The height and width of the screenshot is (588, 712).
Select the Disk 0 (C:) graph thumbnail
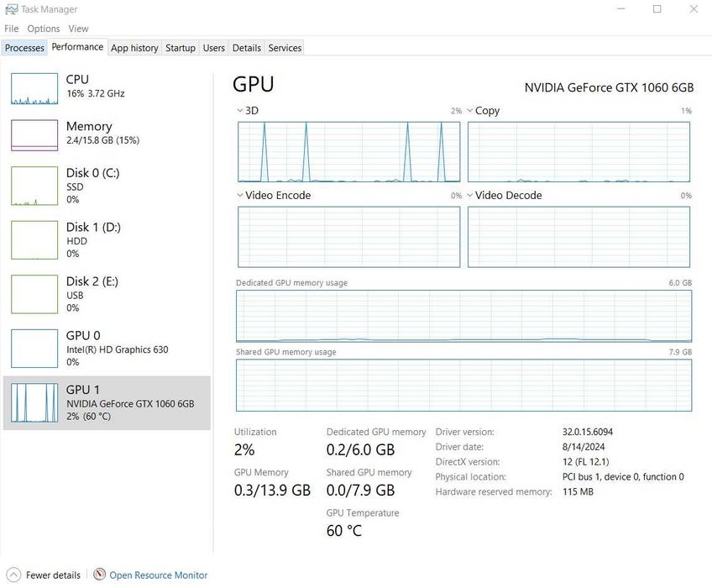click(x=34, y=186)
